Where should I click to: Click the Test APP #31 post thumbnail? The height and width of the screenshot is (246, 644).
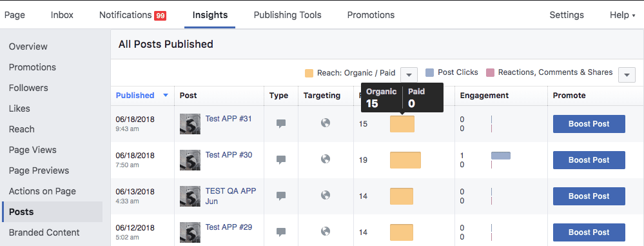point(190,124)
